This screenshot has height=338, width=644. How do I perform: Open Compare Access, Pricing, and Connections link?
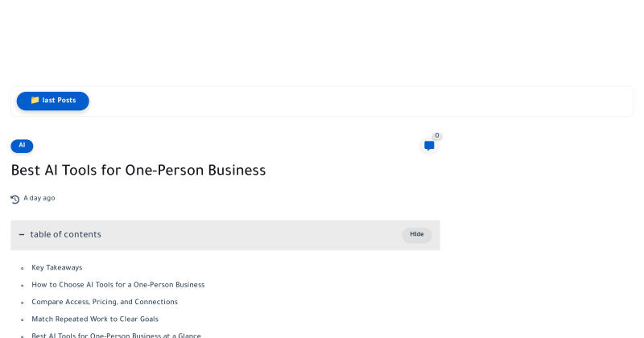105,303
